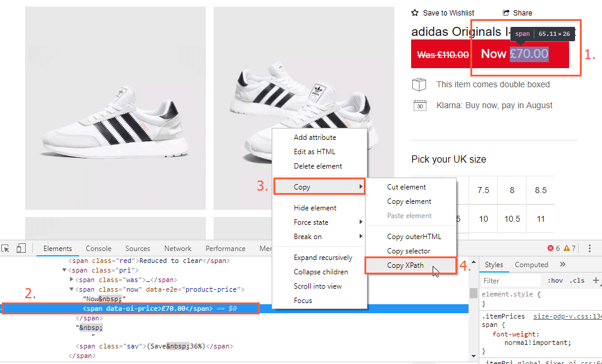
Task: Choose Copy selector from submenu
Action: [x=411, y=251]
